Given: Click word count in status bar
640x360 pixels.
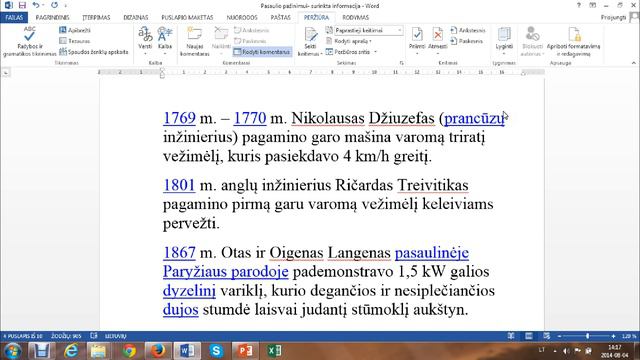Looking at the screenshot, I should coord(66,336).
